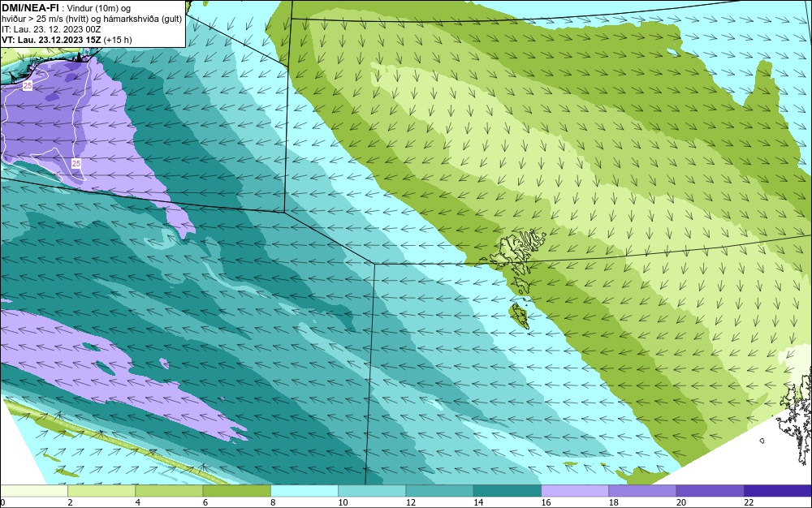Click the legend scale value "18"
This screenshot has height=508, width=812.
point(613,502)
